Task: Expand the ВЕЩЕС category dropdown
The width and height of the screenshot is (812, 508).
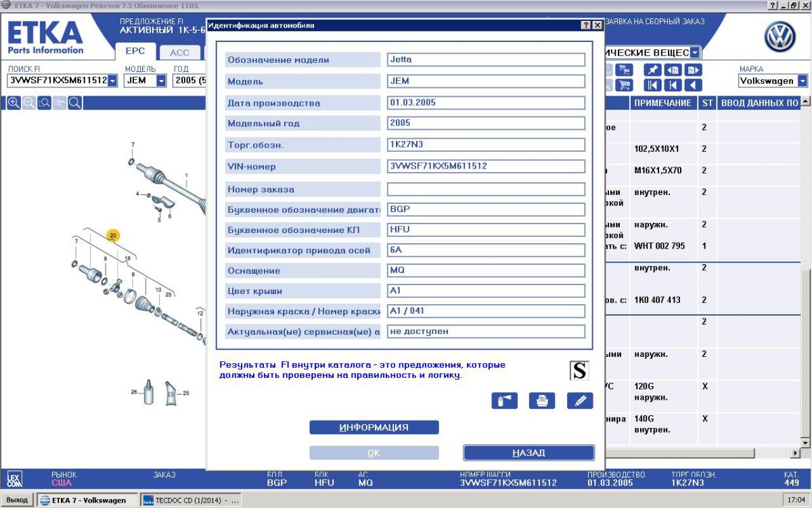Action: pos(696,53)
